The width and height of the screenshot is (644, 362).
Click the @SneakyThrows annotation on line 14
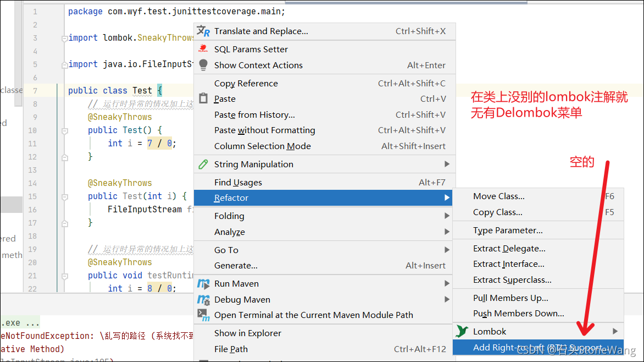click(x=120, y=183)
